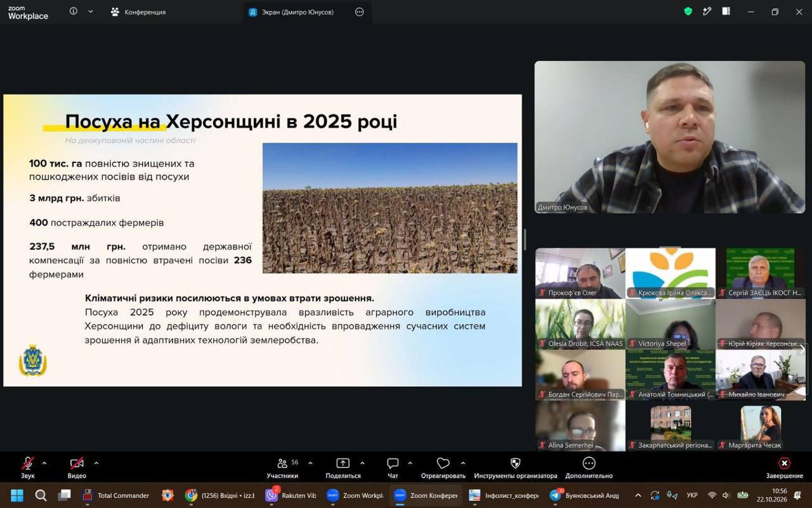Click the green encryption shield icon

[688, 11]
